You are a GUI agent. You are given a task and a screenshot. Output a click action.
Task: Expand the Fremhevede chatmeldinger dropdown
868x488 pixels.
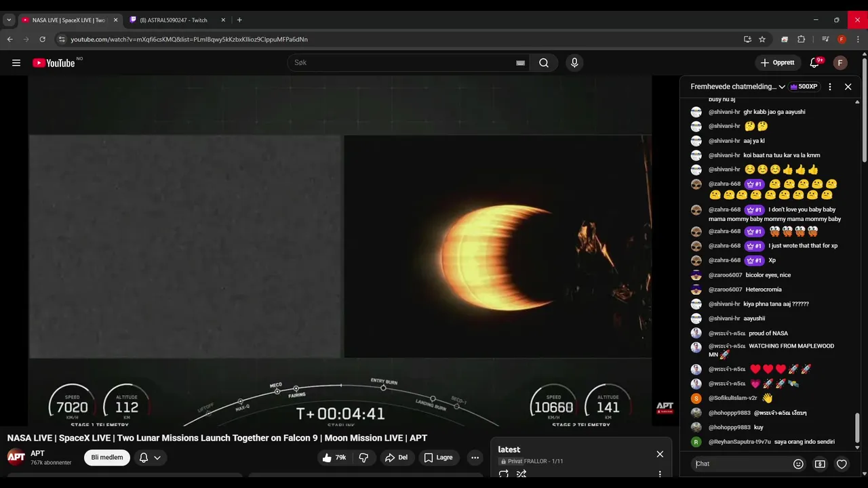point(782,87)
